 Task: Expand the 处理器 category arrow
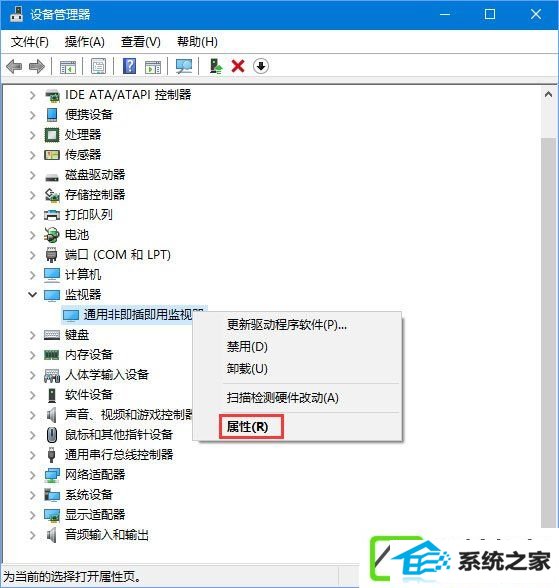click(x=33, y=135)
